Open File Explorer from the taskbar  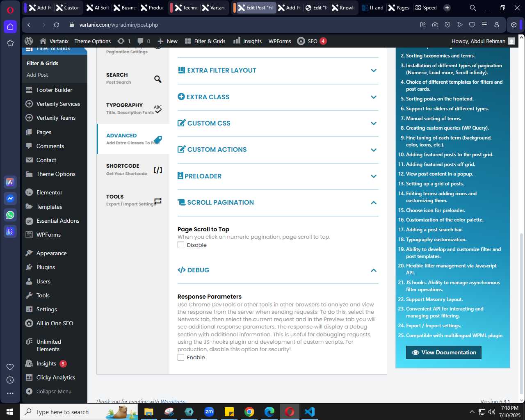pos(148,412)
